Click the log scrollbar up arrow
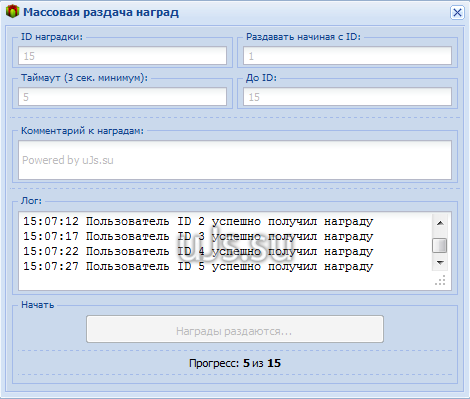The image size is (470, 399). pyautogui.click(x=440, y=223)
